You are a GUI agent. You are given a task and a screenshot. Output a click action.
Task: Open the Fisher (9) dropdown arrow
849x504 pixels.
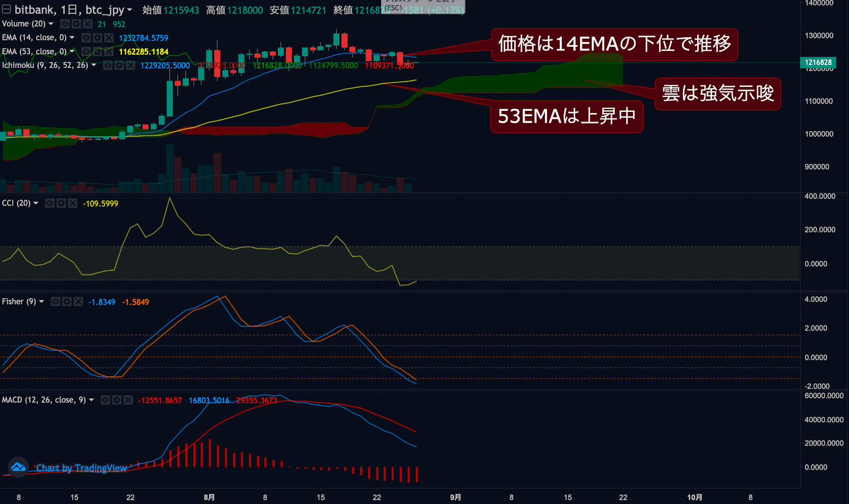coord(41,301)
